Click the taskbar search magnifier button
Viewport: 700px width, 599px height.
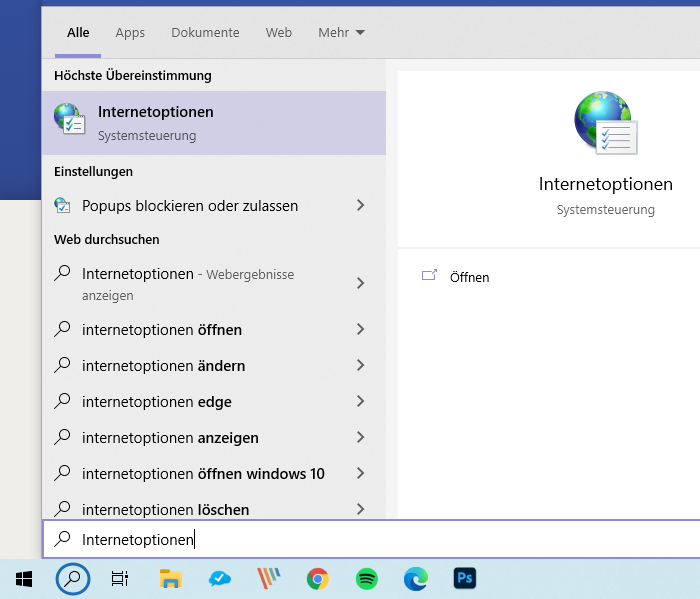point(73,579)
